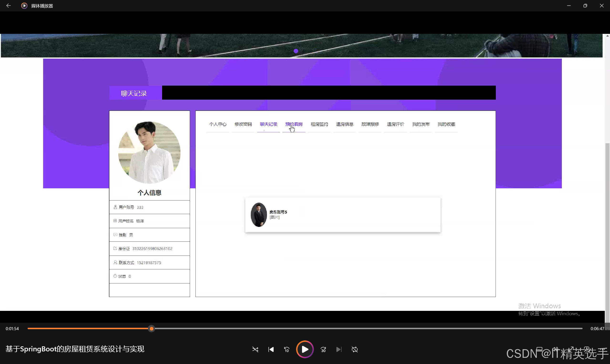
Task: Click the video seek slider handle
Action: pyautogui.click(x=152, y=328)
